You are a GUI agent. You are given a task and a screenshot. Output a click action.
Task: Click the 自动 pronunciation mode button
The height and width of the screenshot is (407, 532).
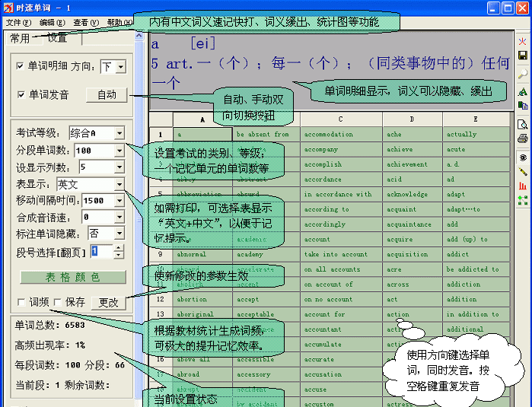(x=107, y=94)
